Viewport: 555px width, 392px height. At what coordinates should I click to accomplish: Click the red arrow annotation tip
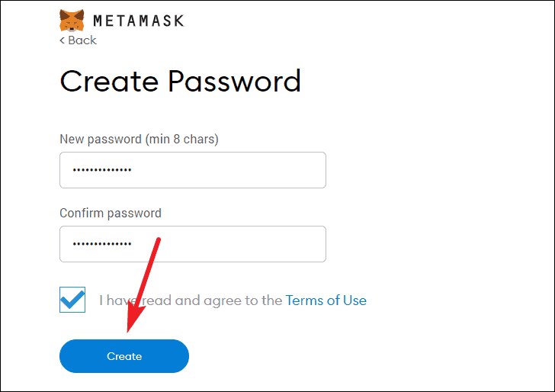tap(128, 331)
